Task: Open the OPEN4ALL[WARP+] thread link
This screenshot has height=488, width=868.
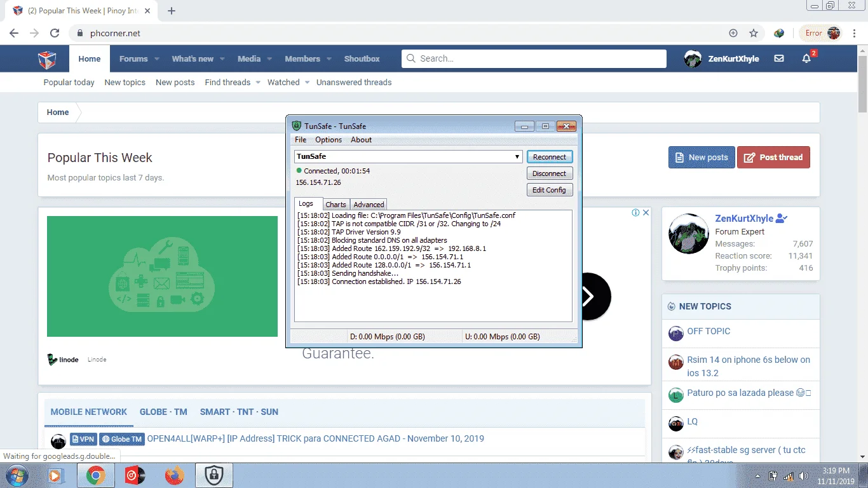Action: (316, 438)
